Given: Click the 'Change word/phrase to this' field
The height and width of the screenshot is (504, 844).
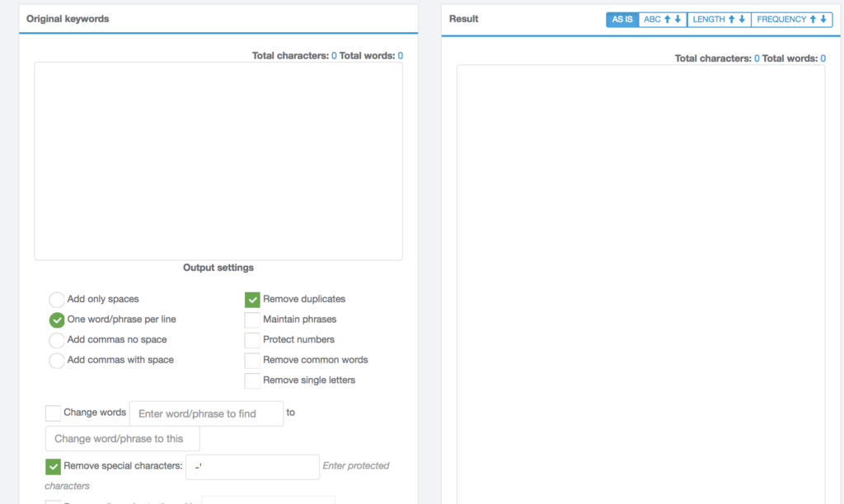Looking at the screenshot, I should click(x=122, y=439).
